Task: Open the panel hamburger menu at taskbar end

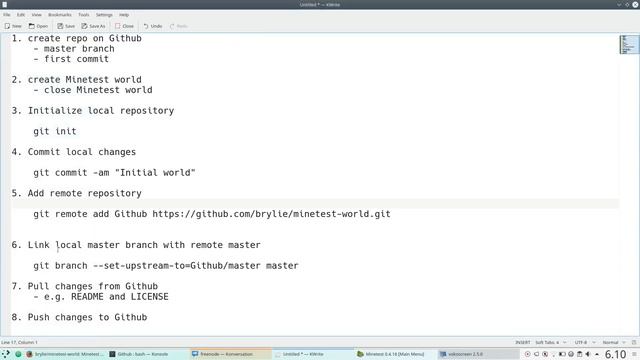Action: pos(635,354)
